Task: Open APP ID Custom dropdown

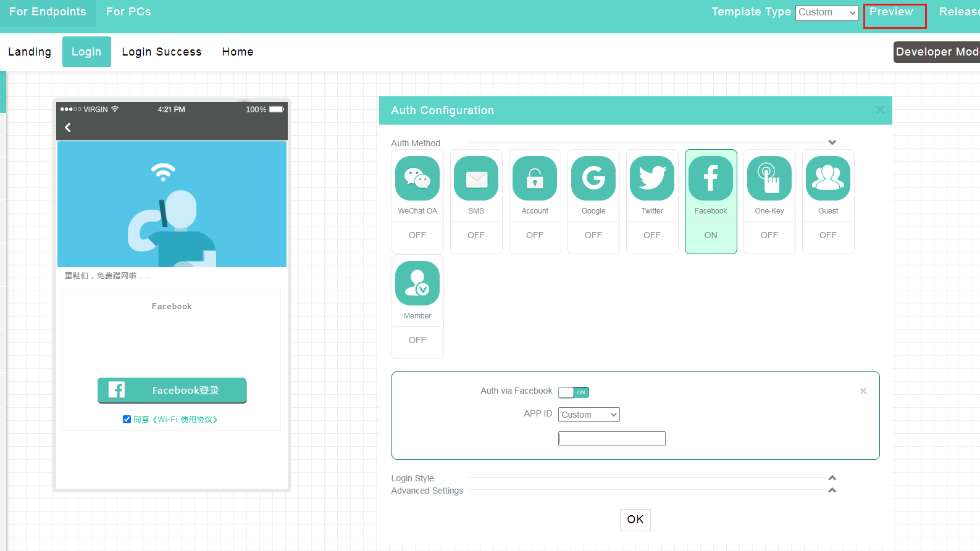Action: point(589,415)
